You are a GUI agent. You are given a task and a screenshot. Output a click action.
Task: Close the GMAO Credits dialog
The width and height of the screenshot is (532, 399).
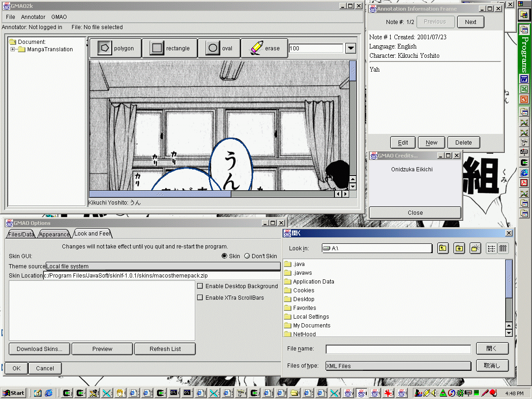pyautogui.click(x=415, y=213)
